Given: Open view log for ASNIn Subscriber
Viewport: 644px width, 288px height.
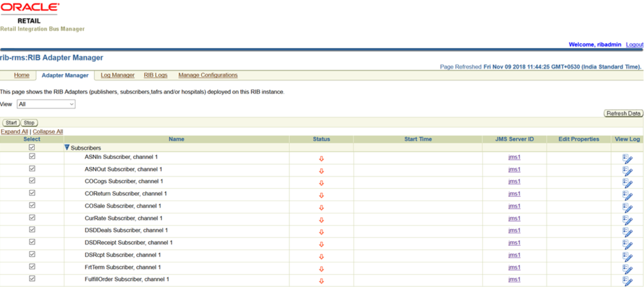Looking at the screenshot, I should point(628,159).
